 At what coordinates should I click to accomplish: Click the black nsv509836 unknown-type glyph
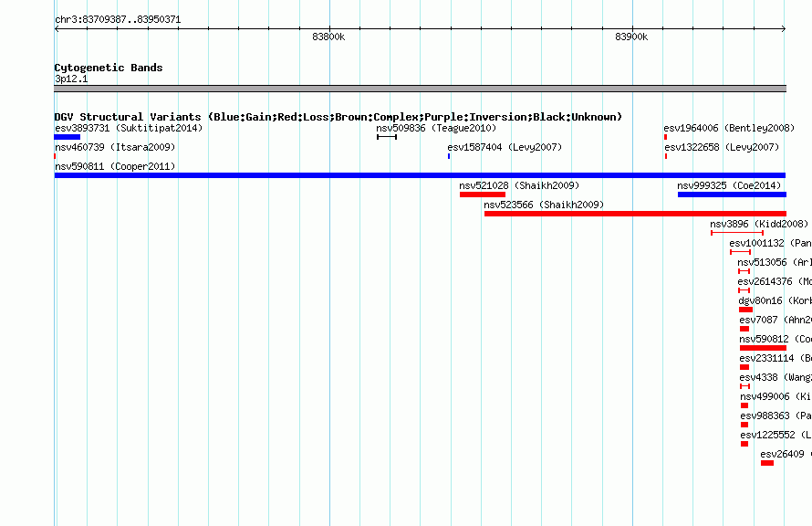[x=387, y=137]
